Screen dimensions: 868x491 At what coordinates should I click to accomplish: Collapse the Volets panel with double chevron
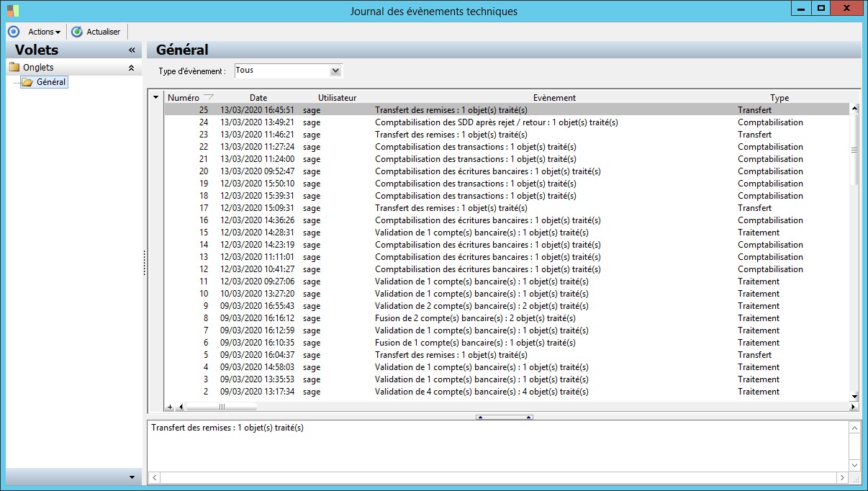[132, 50]
